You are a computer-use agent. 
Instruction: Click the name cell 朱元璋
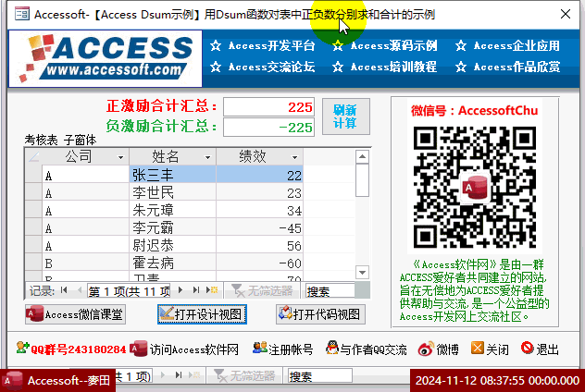coord(173,210)
